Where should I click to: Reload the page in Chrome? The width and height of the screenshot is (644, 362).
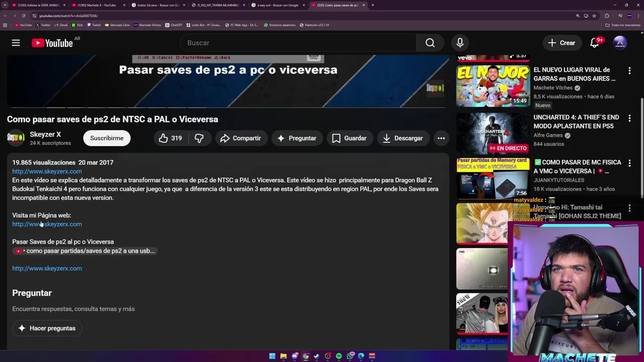pos(23,16)
